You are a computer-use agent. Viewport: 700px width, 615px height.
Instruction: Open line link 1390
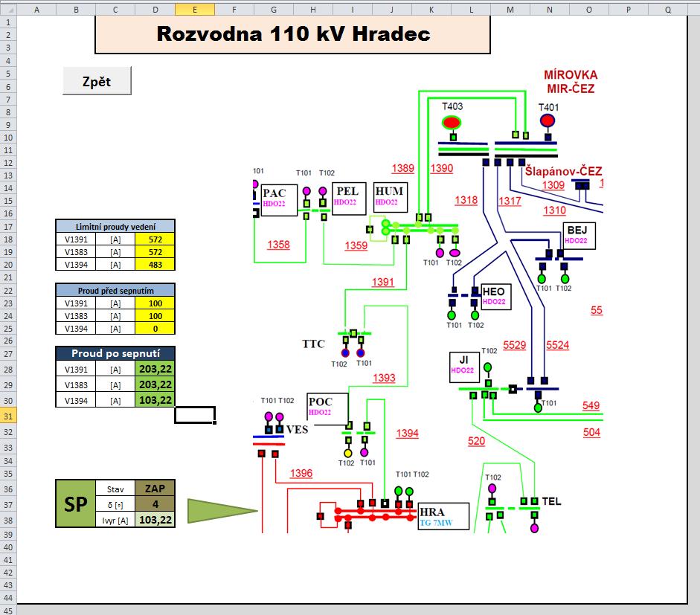point(442,168)
